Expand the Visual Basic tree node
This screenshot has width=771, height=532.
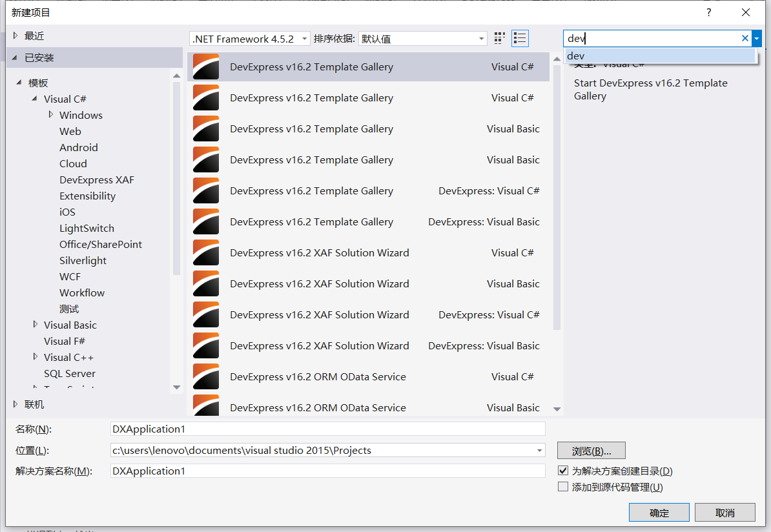click(35, 325)
